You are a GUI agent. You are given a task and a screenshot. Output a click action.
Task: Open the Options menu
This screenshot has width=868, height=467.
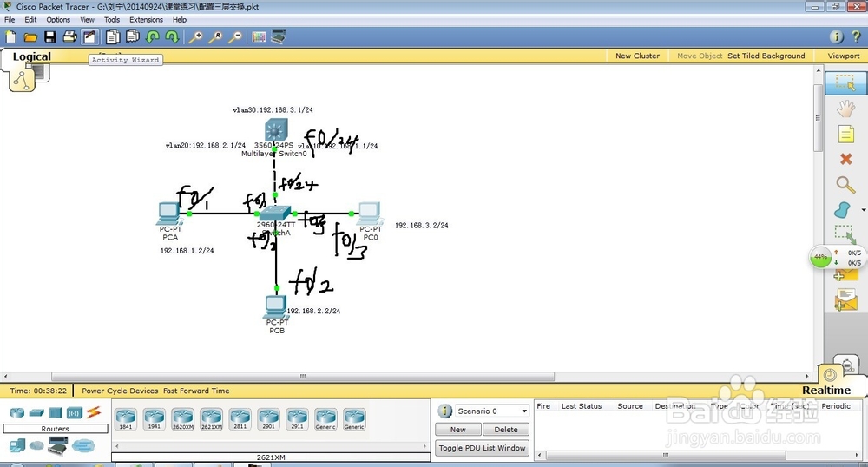click(x=58, y=19)
